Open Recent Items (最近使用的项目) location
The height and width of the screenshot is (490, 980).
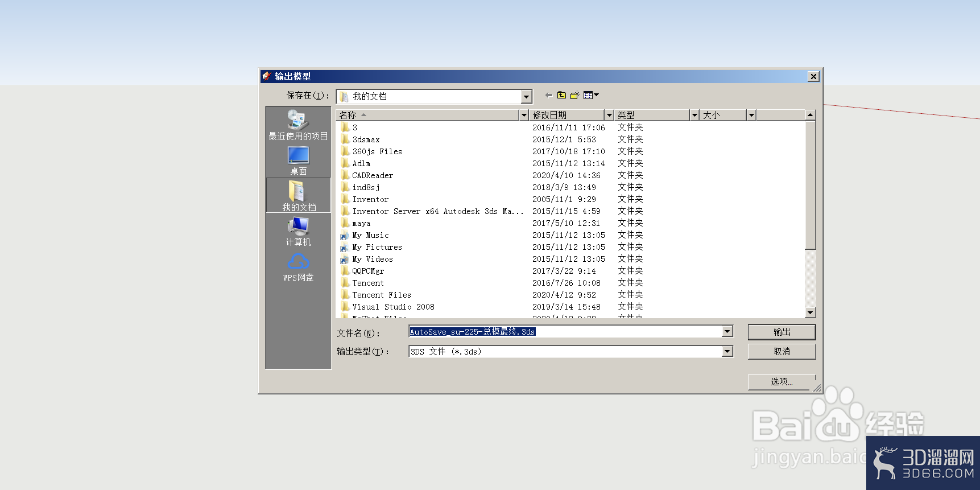click(x=299, y=125)
